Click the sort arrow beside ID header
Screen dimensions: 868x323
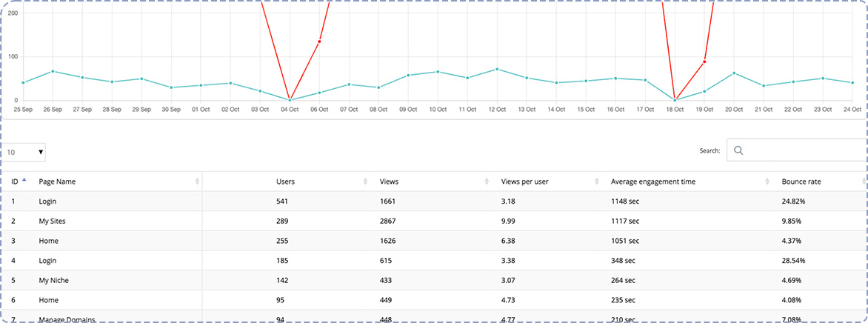click(x=24, y=181)
